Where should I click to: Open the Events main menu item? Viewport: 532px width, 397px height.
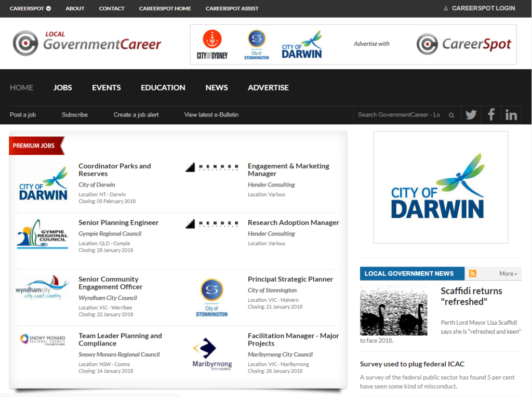click(x=106, y=87)
